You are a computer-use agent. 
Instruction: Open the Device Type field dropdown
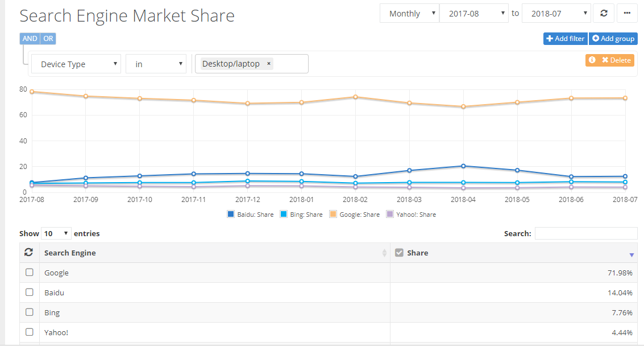coord(76,64)
